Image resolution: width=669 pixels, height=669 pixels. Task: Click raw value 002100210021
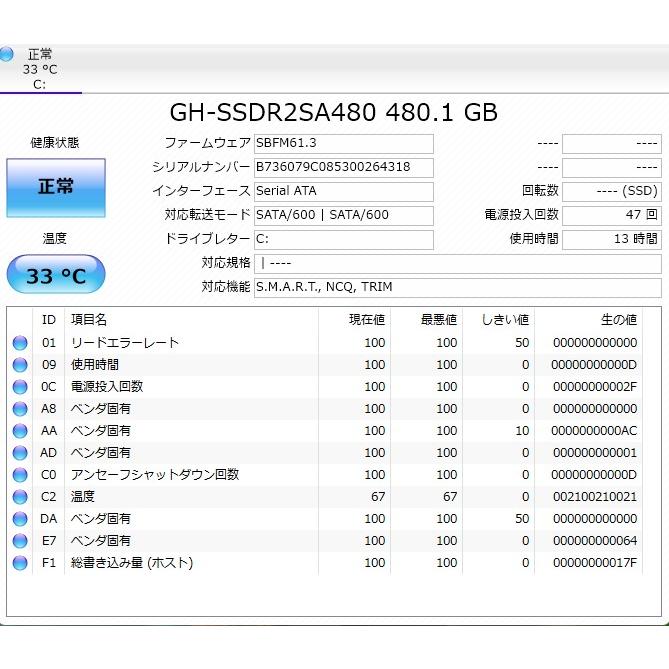click(595, 497)
